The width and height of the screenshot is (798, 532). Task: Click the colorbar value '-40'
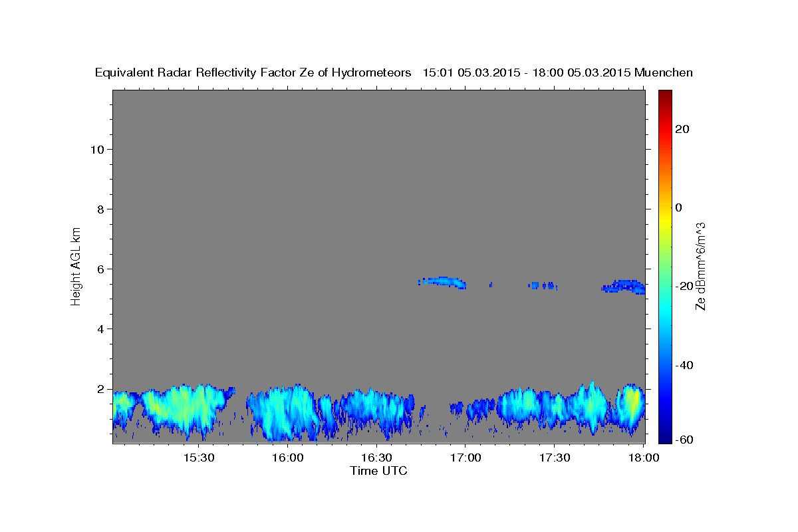point(685,365)
